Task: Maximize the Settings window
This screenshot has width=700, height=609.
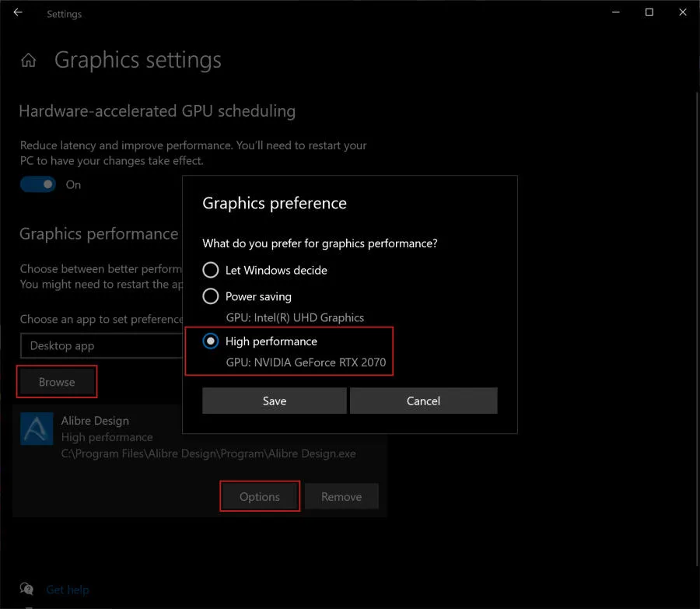Action: point(649,12)
